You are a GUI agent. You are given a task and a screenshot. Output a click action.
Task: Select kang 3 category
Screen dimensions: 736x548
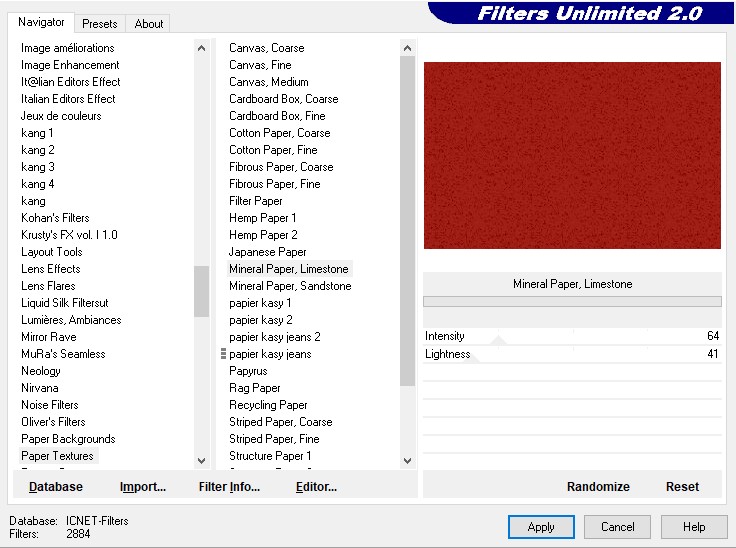click(38, 167)
